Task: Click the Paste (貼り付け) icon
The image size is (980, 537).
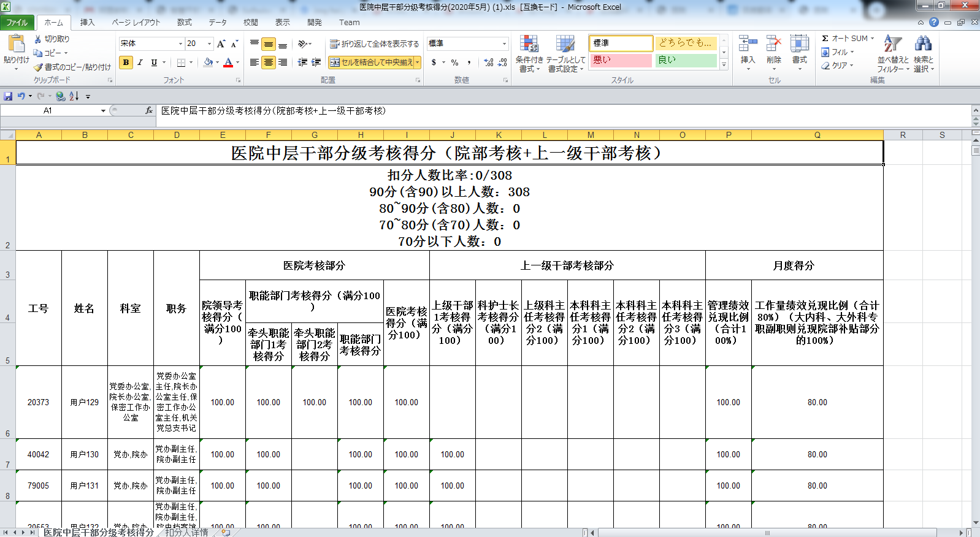Action: click(16, 45)
